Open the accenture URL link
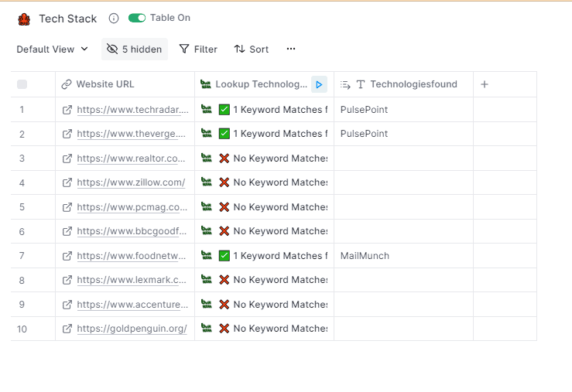Image resolution: width=572 pixels, height=392 pixels. [132, 305]
